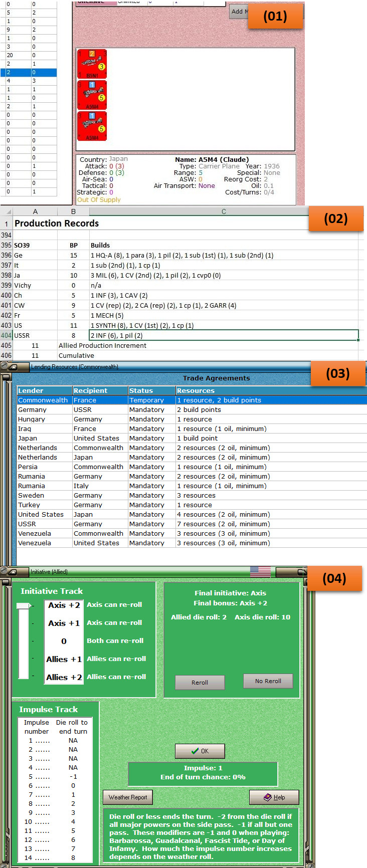The height and width of the screenshot is (868, 367).
Task: Move the Initiative Track slider handle
Action: coord(24,606)
